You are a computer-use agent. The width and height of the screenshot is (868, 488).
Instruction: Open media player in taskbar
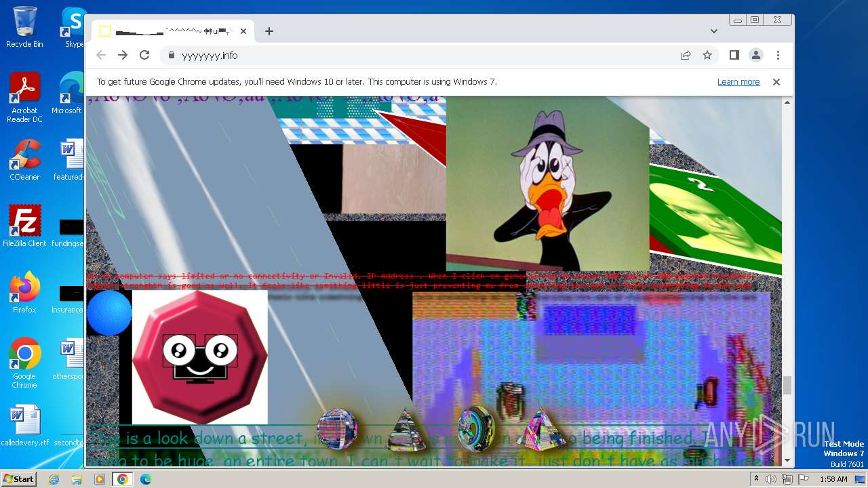(100, 479)
